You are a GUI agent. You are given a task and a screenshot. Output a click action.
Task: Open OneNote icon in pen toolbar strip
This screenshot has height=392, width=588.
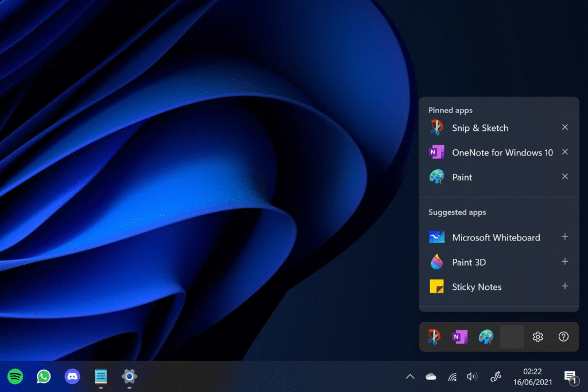[460, 337]
